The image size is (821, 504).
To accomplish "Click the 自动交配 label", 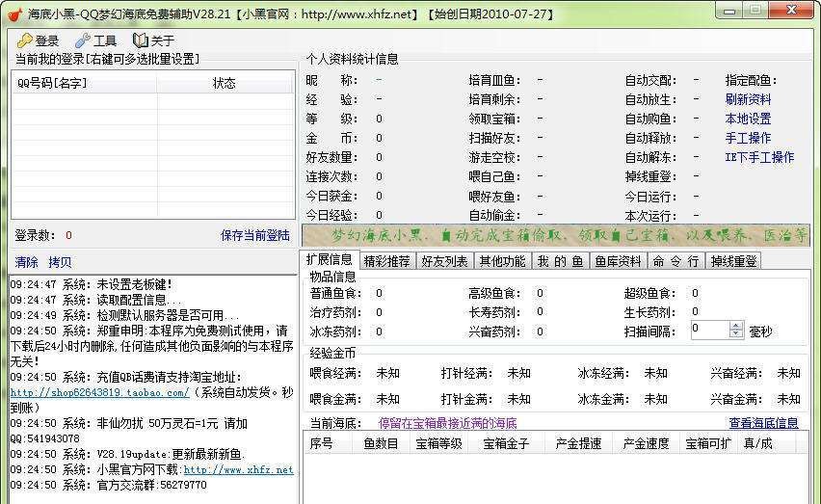I will pyautogui.click(x=650, y=81).
